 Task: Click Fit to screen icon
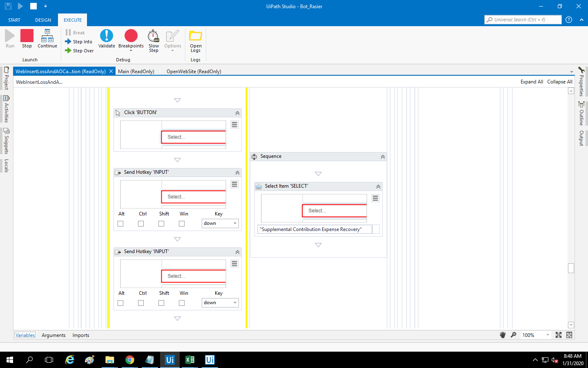559,335
